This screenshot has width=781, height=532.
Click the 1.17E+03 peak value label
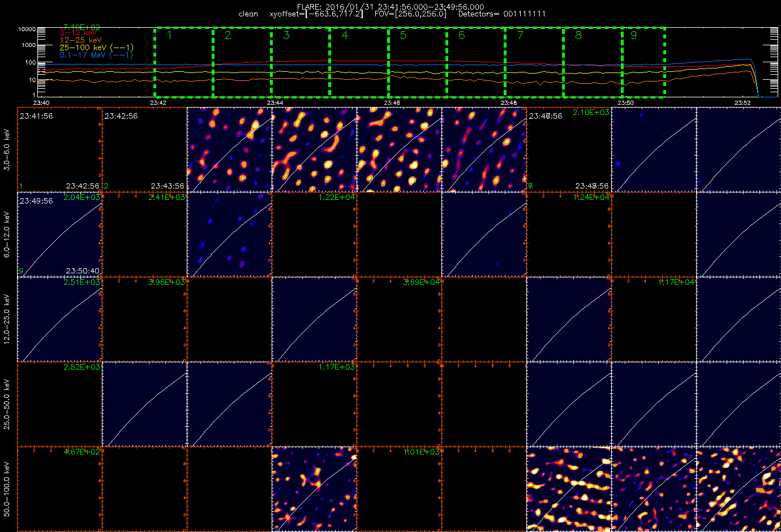[337, 367]
